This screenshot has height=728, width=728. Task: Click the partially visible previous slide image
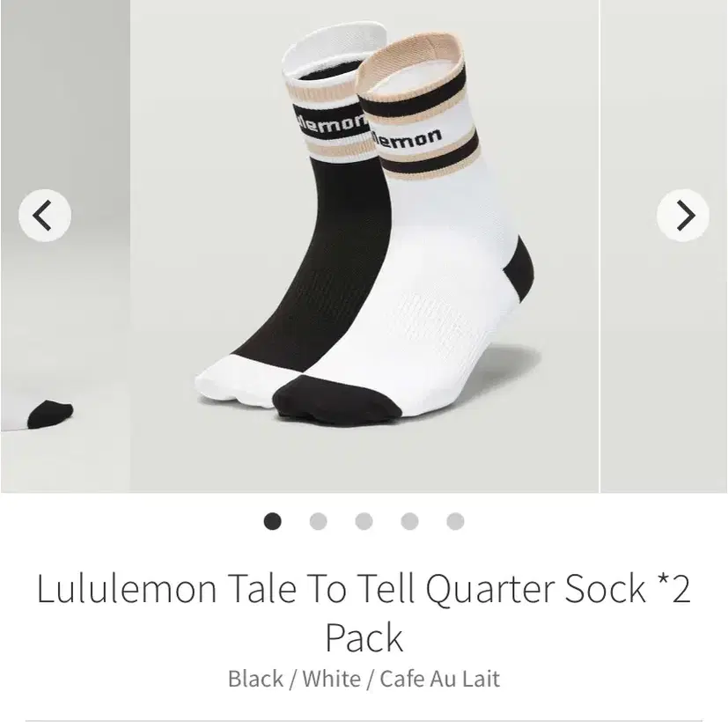click(x=65, y=246)
